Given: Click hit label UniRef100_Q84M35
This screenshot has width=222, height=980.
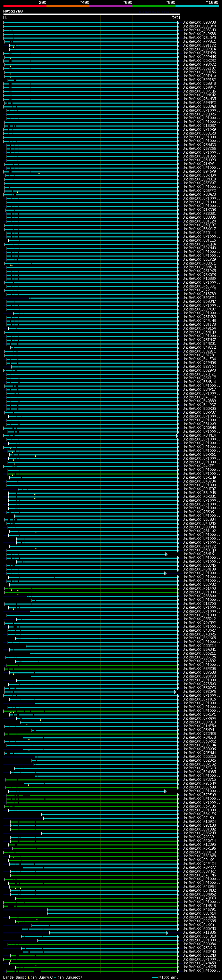Looking at the screenshot, I should (199, 99).
